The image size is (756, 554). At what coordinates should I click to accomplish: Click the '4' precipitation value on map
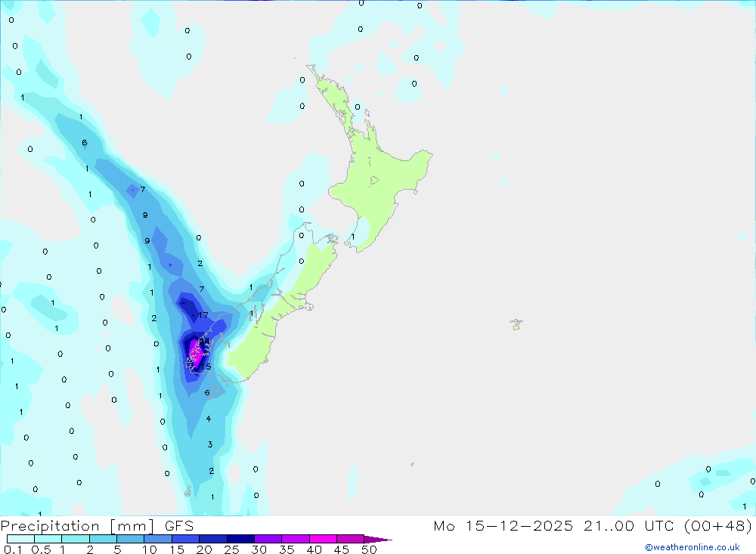pos(209,419)
